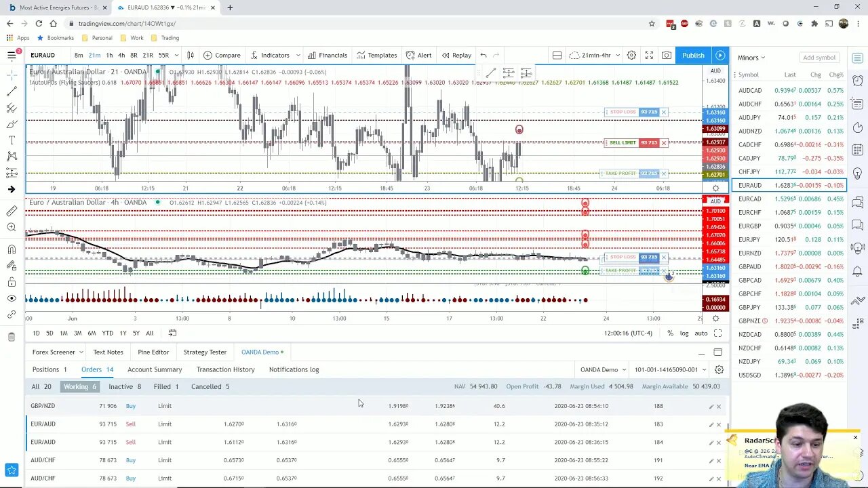This screenshot has height=488, width=868.
Task: Switch to the Positions tab
Action: click(x=50, y=369)
